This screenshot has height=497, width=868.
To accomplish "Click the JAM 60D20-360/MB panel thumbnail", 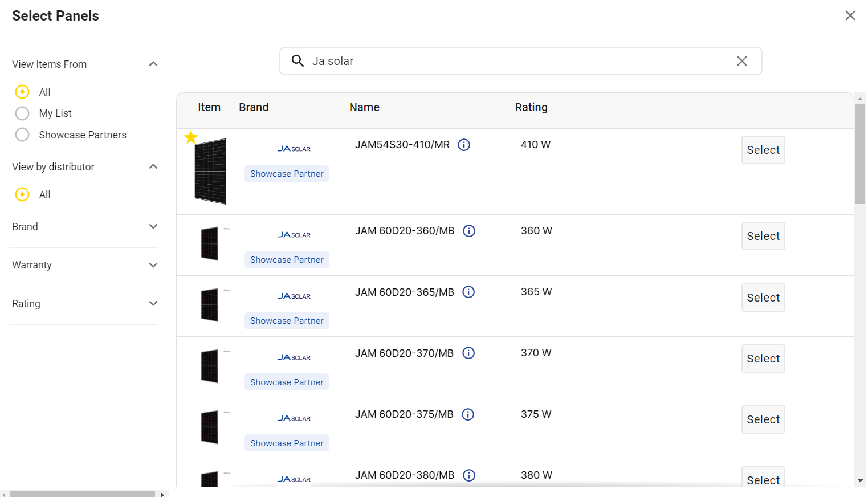I will tap(210, 243).
